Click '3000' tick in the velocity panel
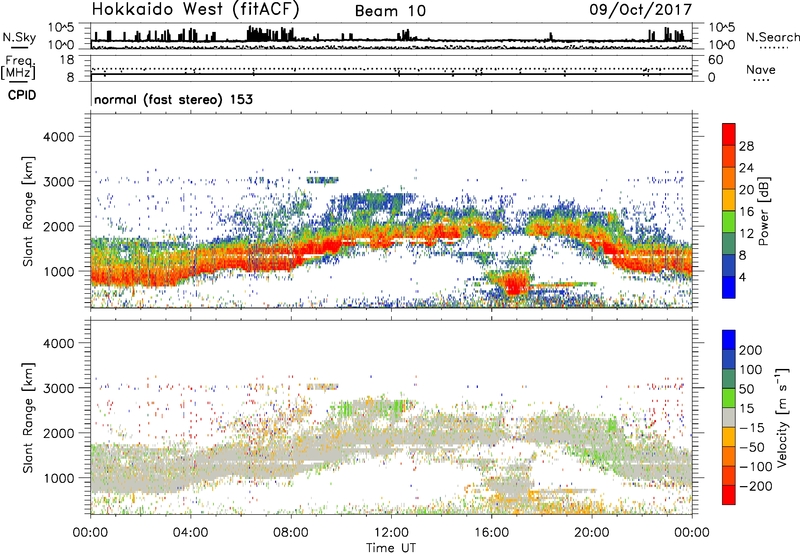800x554 pixels. (x=59, y=388)
